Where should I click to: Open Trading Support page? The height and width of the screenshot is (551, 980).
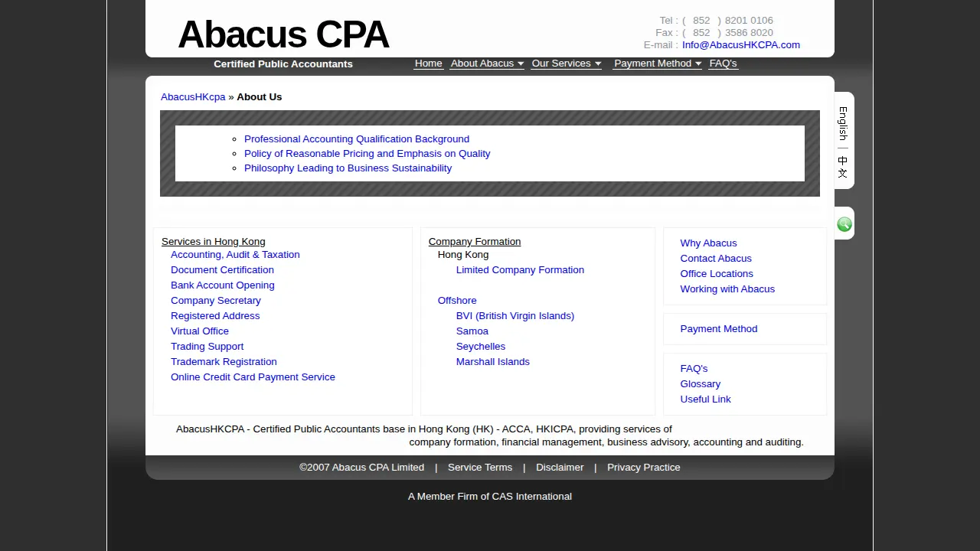(x=207, y=347)
